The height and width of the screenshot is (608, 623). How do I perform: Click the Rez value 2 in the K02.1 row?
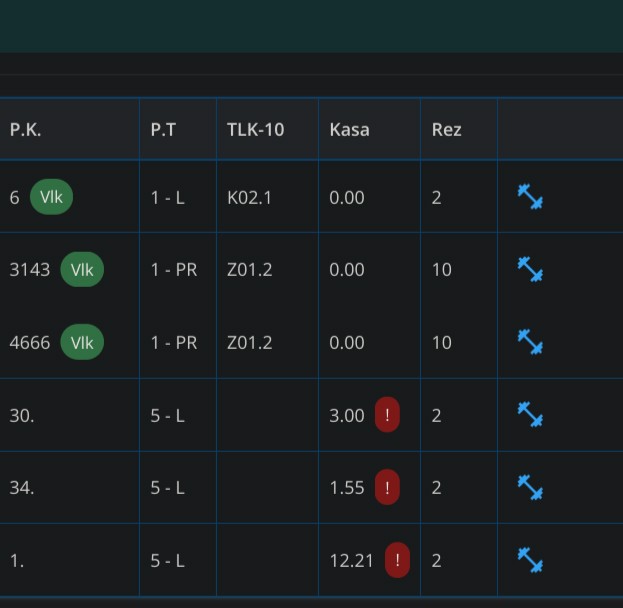436,198
